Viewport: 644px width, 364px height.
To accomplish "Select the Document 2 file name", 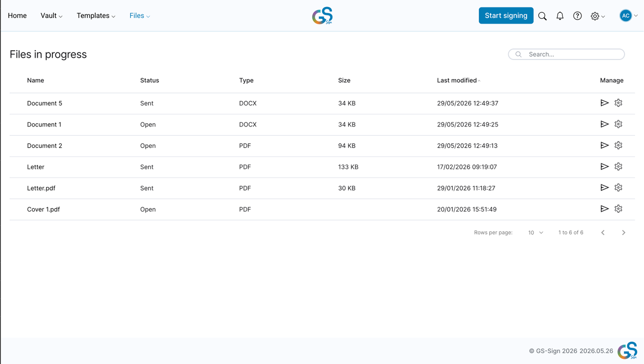I will (45, 146).
